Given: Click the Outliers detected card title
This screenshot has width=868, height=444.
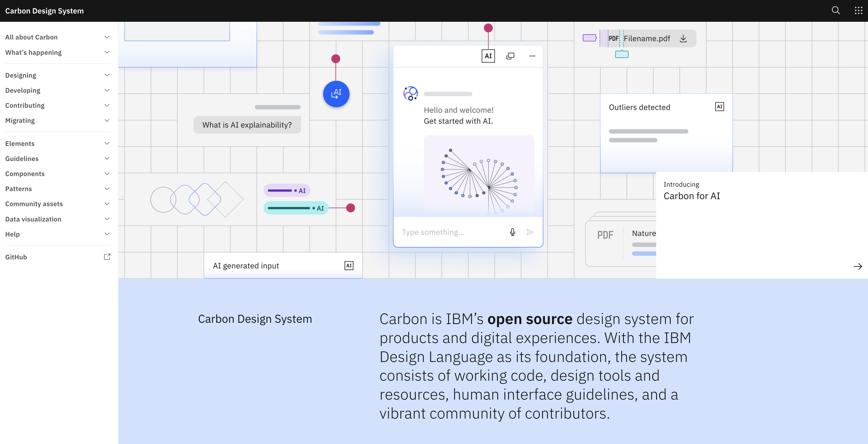Looking at the screenshot, I should click(639, 107).
